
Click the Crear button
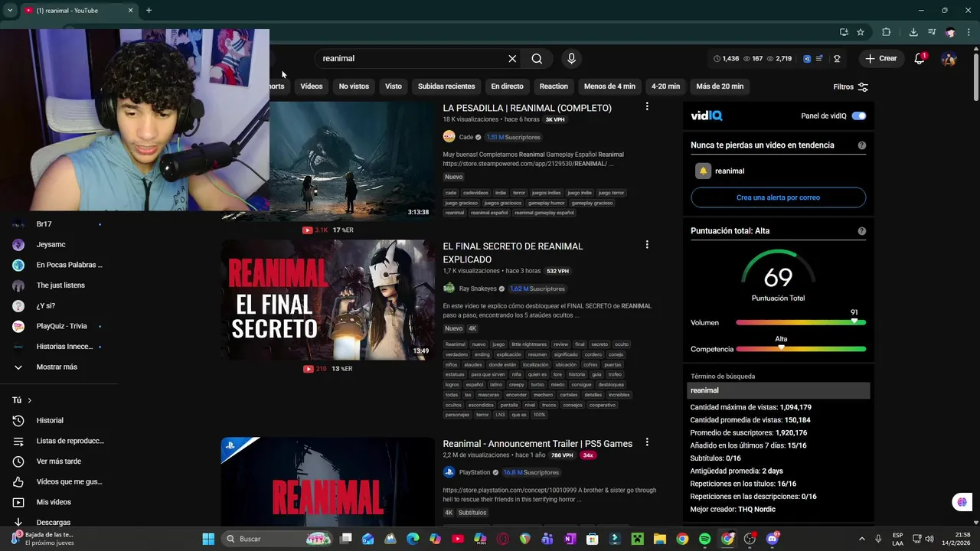[880, 58]
